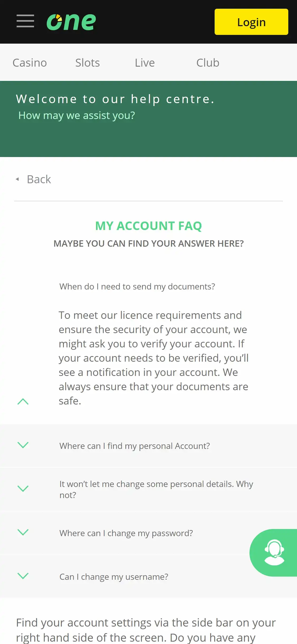Click the small back arrow icon
The image size is (297, 644).
click(x=17, y=179)
